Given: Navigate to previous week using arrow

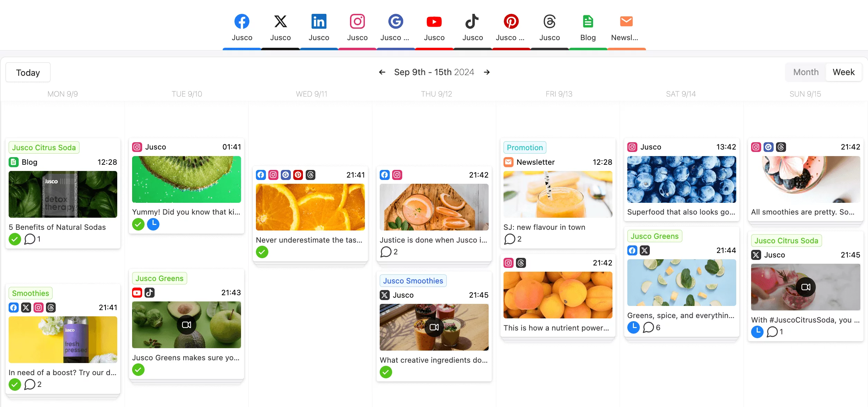Looking at the screenshot, I should pyautogui.click(x=381, y=71).
